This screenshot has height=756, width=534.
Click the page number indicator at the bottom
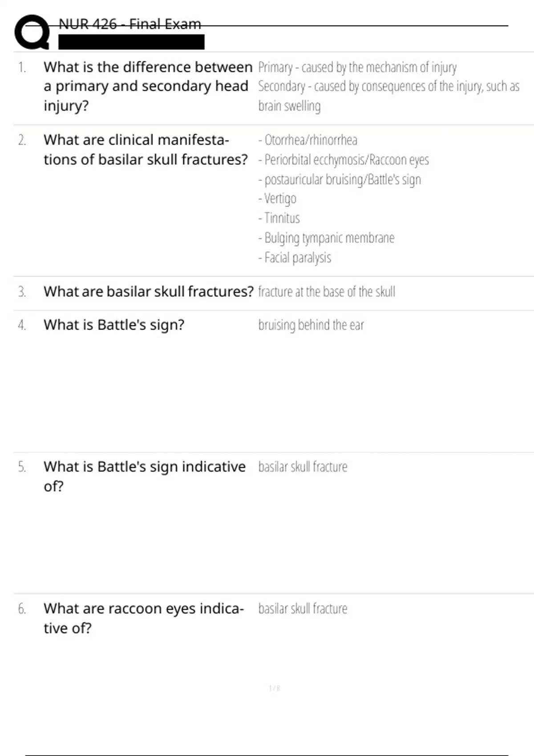coord(275,688)
